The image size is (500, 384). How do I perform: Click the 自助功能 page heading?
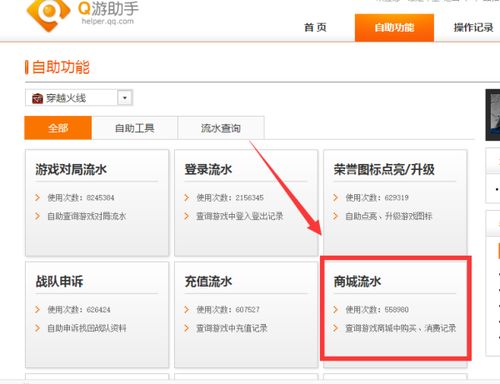61,67
